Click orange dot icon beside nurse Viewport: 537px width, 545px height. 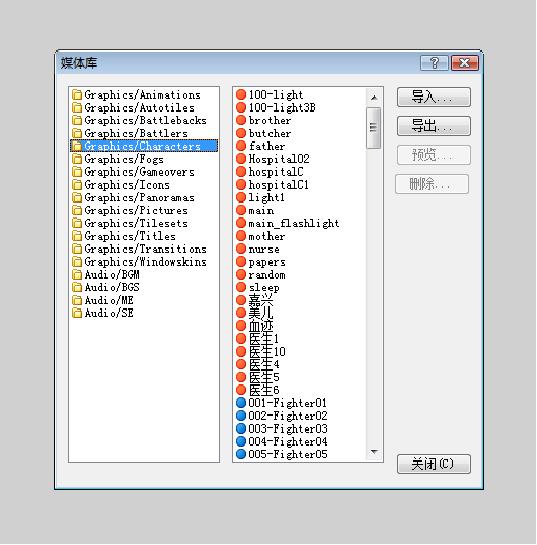coord(241,249)
